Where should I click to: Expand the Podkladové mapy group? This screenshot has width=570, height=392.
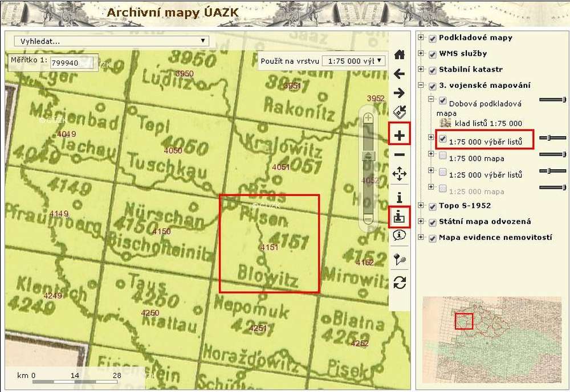(422, 38)
